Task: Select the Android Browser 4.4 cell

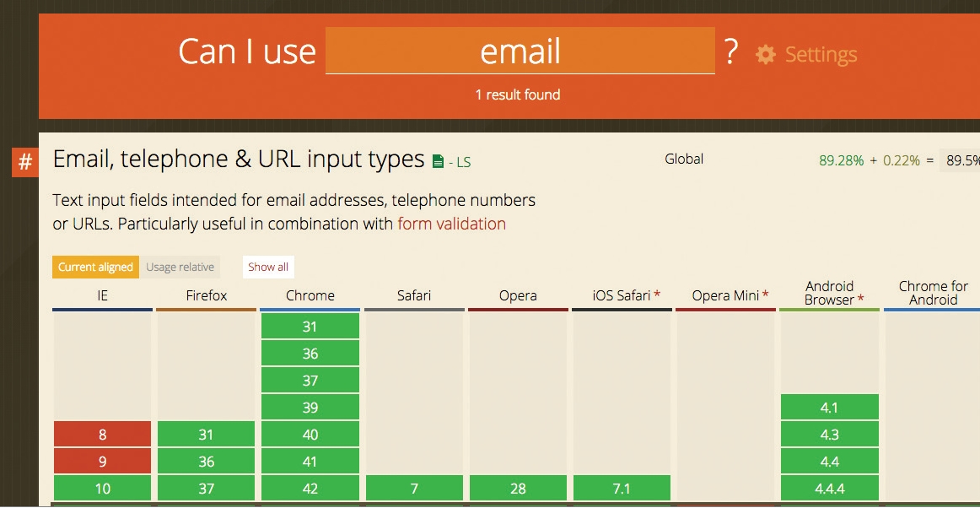Action: pos(829,462)
